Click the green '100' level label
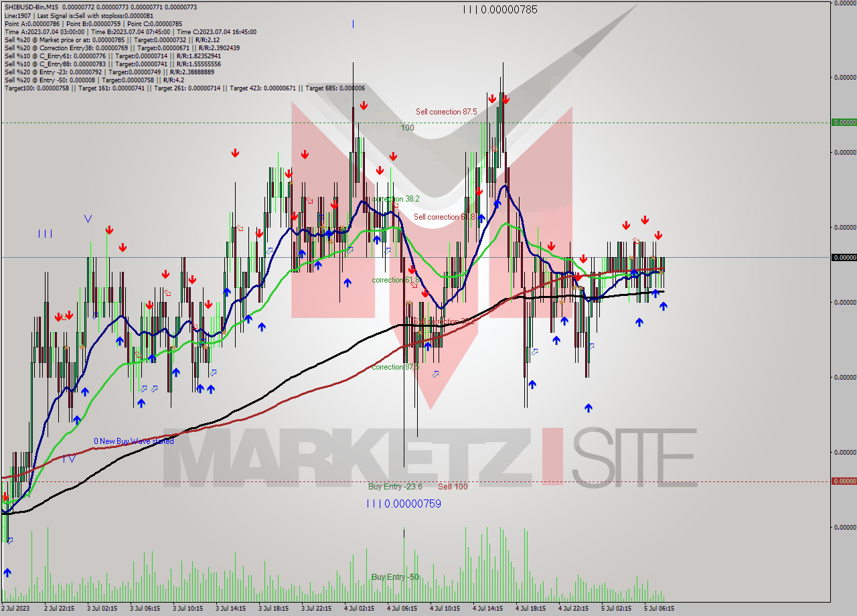Screen dimensions: 857x616 click(407, 127)
